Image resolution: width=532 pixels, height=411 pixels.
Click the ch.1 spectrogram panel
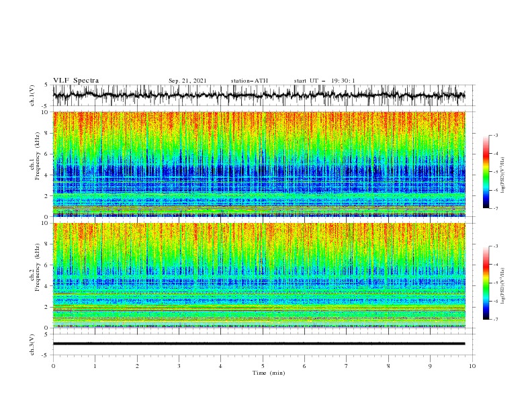(x=259, y=164)
